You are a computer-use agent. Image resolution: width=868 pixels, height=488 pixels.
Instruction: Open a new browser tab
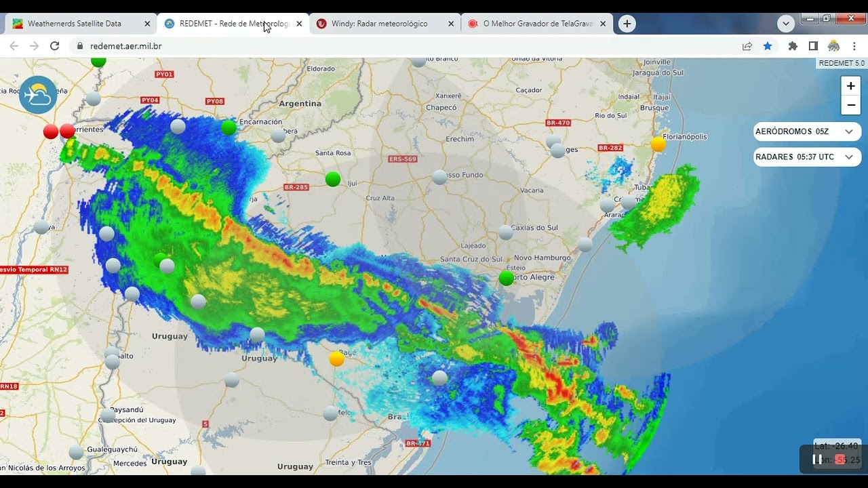click(627, 24)
